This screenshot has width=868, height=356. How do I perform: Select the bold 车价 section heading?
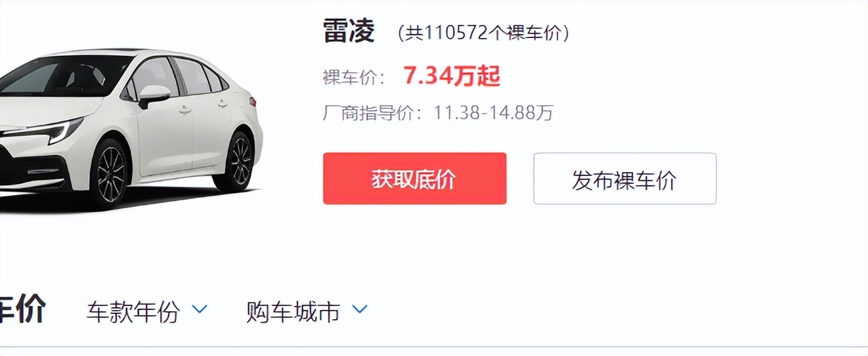click(x=22, y=309)
